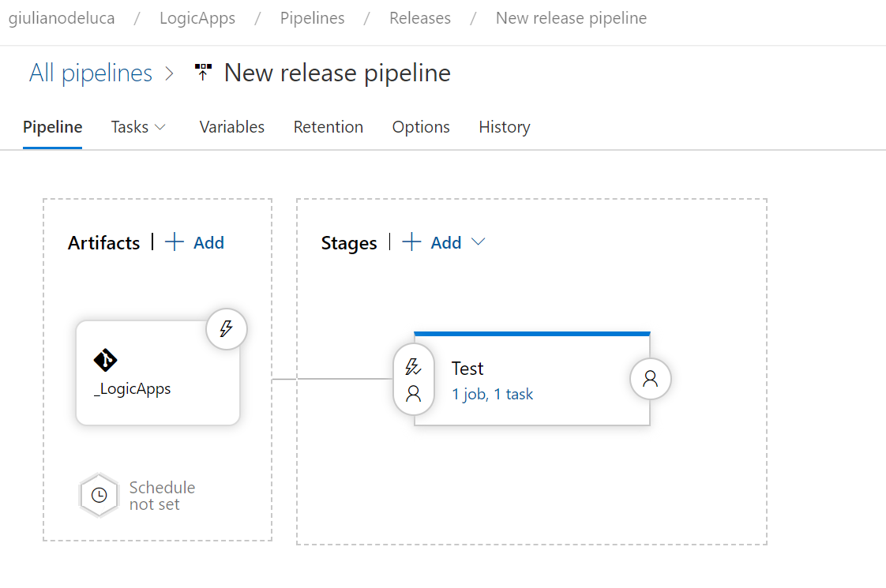
Task: Click the schedule clock icon
Action: [x=99, y=496]
